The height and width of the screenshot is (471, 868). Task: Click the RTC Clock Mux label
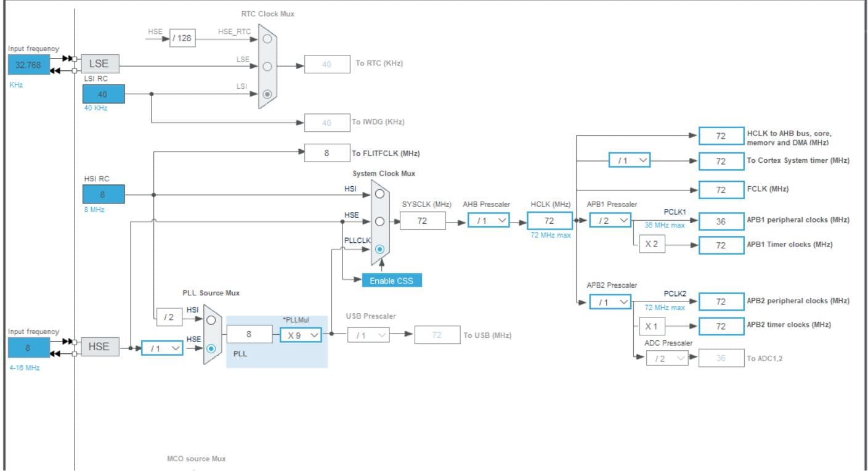(x=267, y=14)
